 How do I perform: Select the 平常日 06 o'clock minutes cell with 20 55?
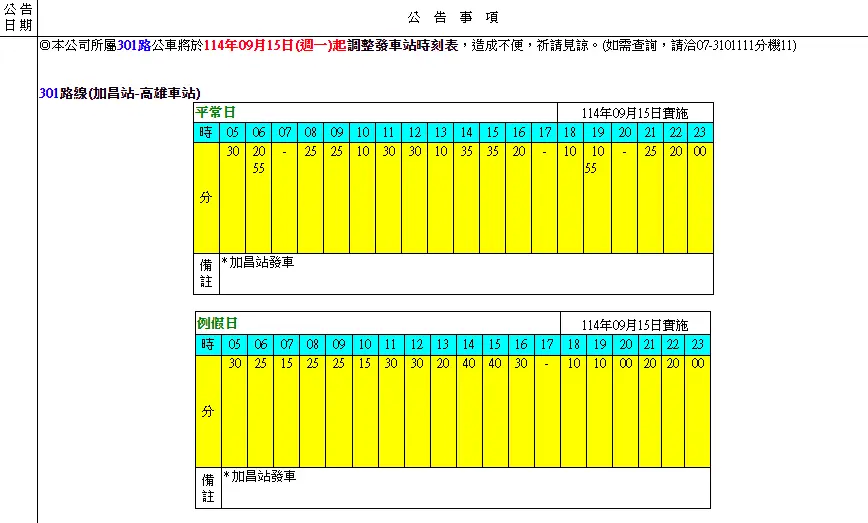[x=259, y=197]
